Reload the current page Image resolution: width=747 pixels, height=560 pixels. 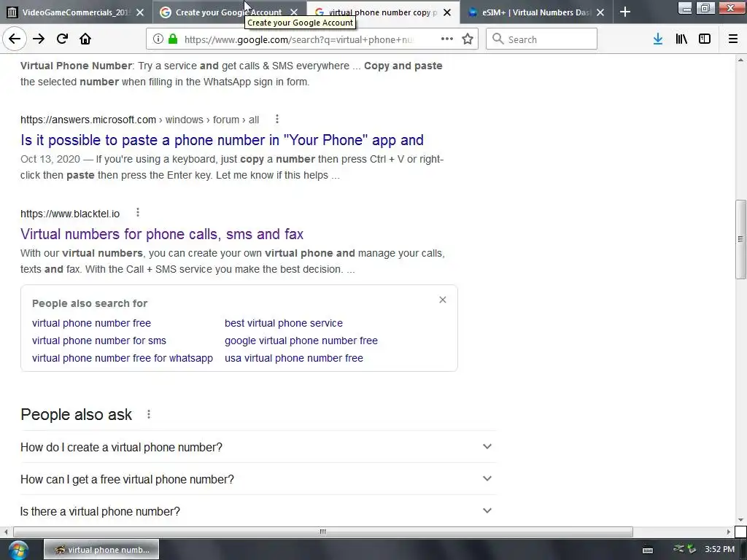click(62, 39)
